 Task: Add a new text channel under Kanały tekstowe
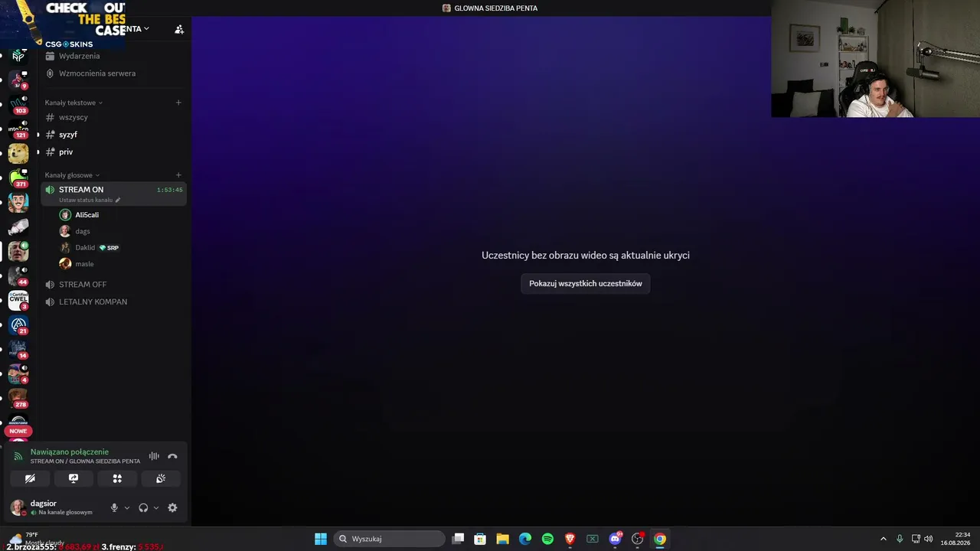178,103
